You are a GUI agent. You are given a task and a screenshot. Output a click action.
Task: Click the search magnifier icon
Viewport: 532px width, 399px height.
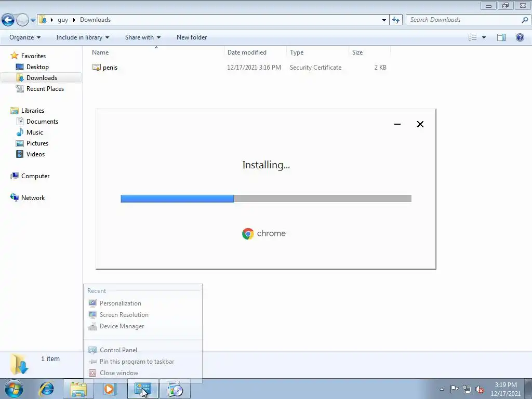tap(525, 20)
